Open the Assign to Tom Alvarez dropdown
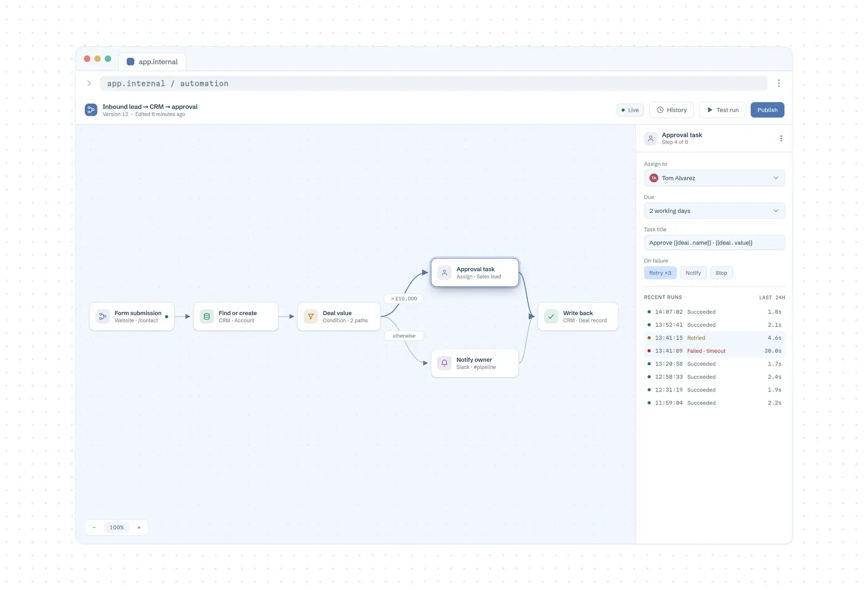The height and width of the screenshot is (590, 868). [714, 178]
